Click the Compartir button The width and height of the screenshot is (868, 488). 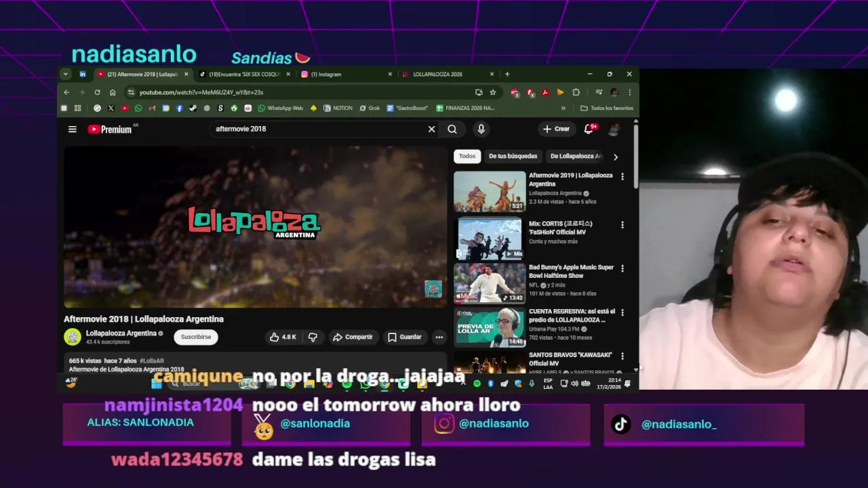[x=353, y=337]
